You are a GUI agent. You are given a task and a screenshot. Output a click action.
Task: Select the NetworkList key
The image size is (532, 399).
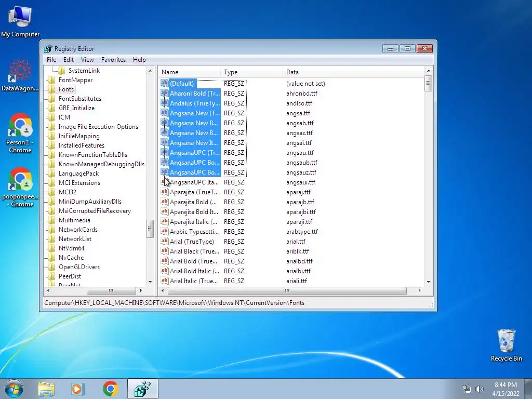tap(75, 239)
